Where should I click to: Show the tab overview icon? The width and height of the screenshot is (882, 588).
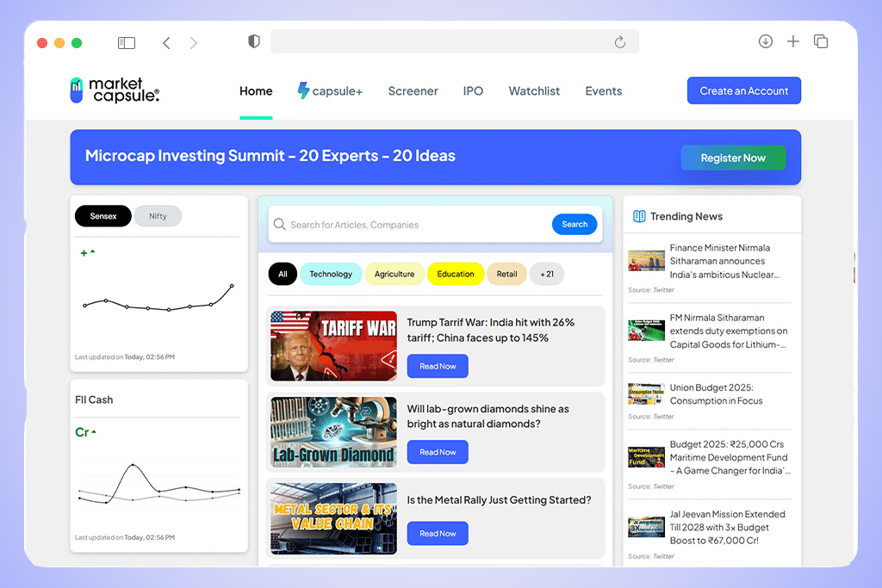click(821, 41)
